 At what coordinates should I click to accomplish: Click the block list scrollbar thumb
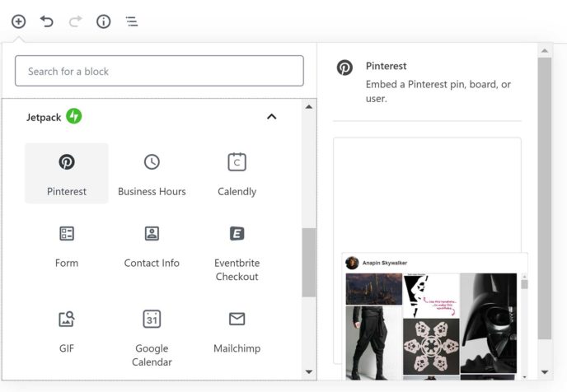[309, 263]
